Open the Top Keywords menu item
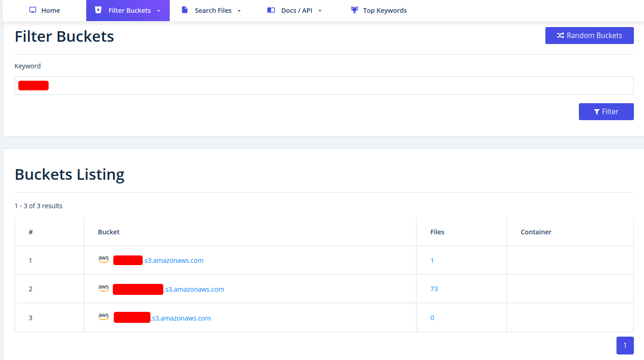 384,11
